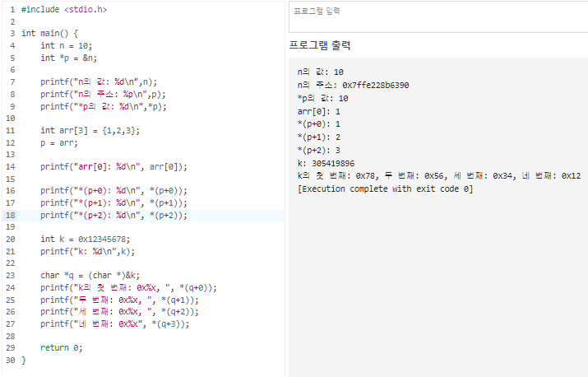Viewport: 588px width, 377px height.
Task: Click the #include <stdio.h> code line
Action: tap(64, 10)
